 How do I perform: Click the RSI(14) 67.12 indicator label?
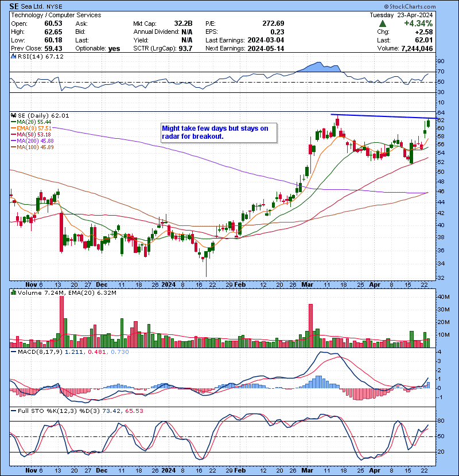pyautogui.click(x=41, y=56)
